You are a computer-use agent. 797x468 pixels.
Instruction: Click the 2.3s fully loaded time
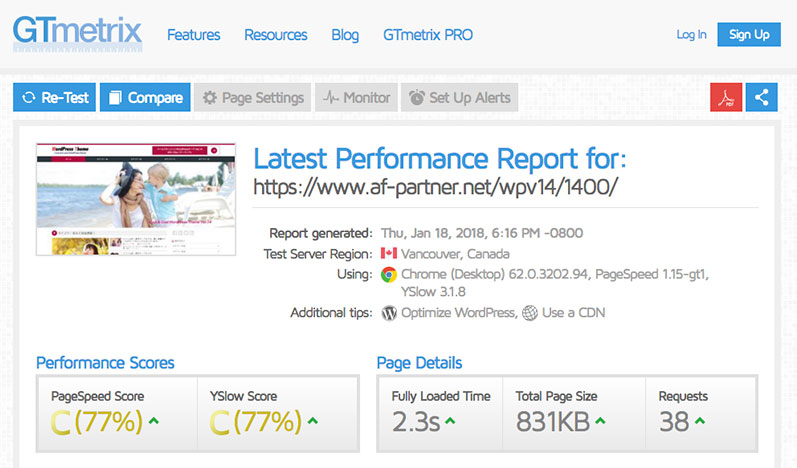point(415,422)
